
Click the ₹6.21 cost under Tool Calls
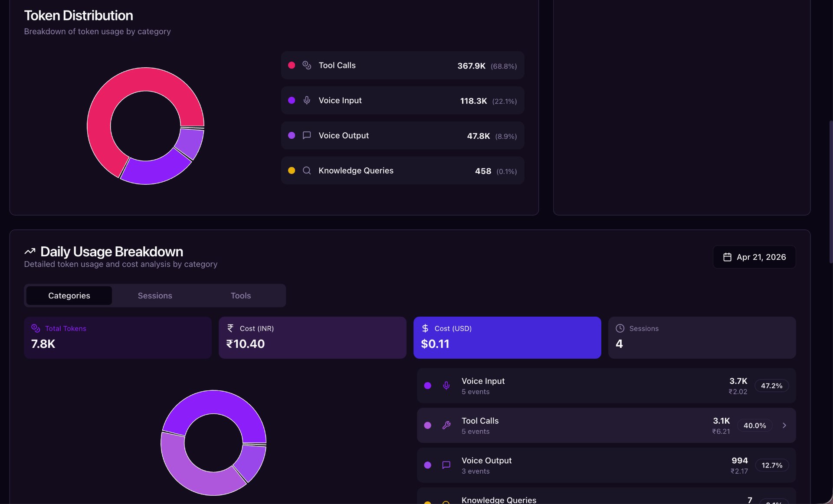(721, 431)
